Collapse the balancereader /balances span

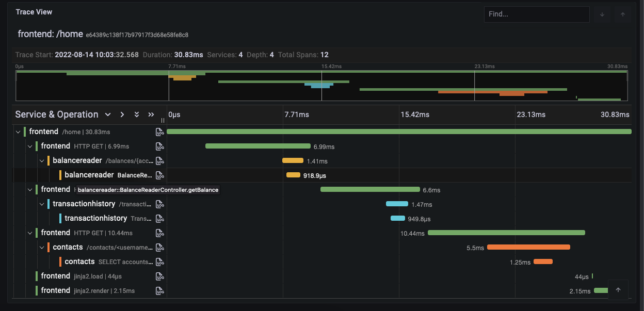(x=42, y=160)
